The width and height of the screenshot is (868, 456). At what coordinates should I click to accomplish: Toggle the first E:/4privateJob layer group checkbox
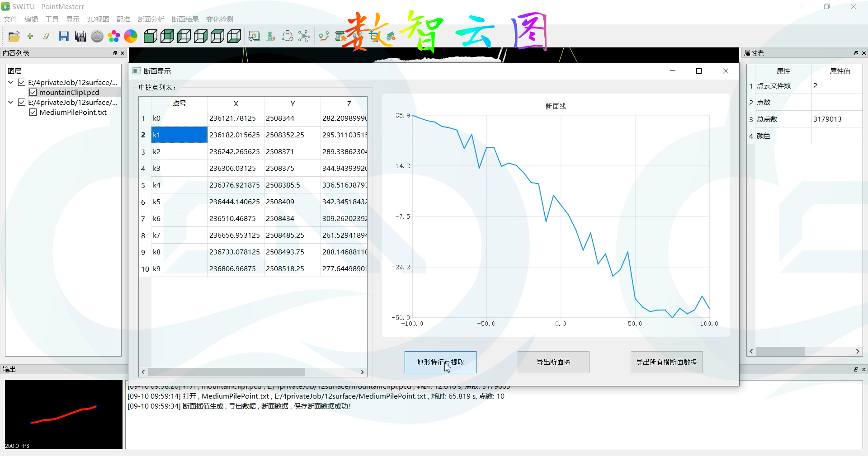pyautogui.click(x=21, y=82)
